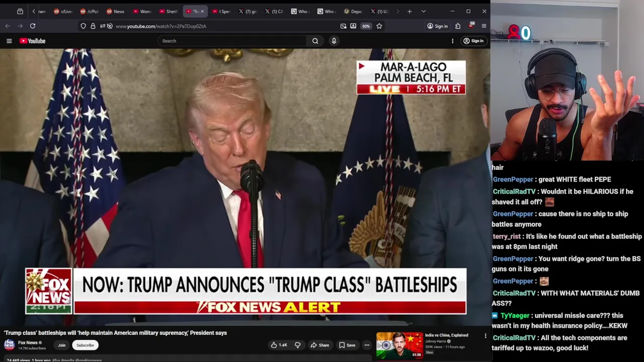644x362 pixels.
Task: Switch to the (1) CA X tab
Action: [274, 11]
